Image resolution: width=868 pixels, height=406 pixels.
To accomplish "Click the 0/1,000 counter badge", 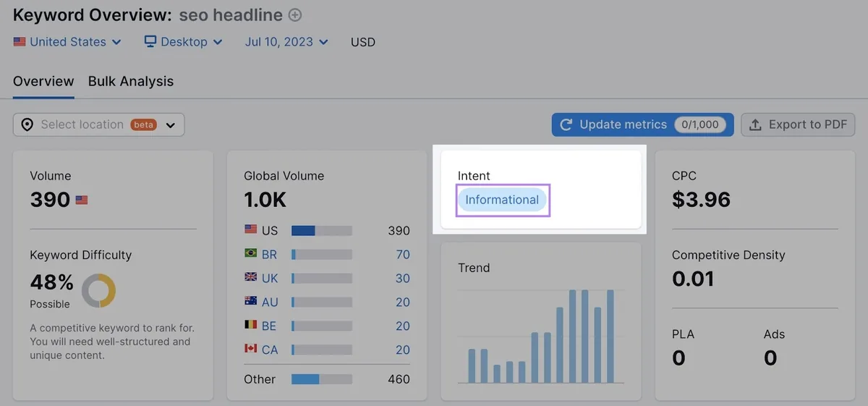I will coord(701,124).
